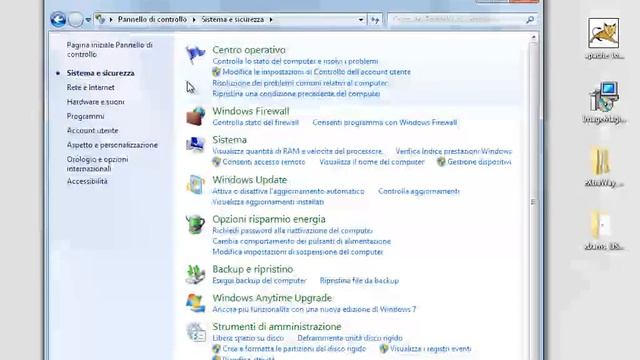640x360 pixels.
Task: Click Risoluzione dei problemi comuni link
Action: click(300, 83)
